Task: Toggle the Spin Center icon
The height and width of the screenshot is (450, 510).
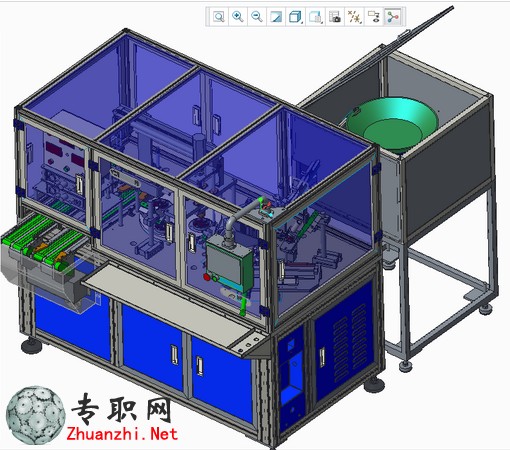Action: (393, 17)
